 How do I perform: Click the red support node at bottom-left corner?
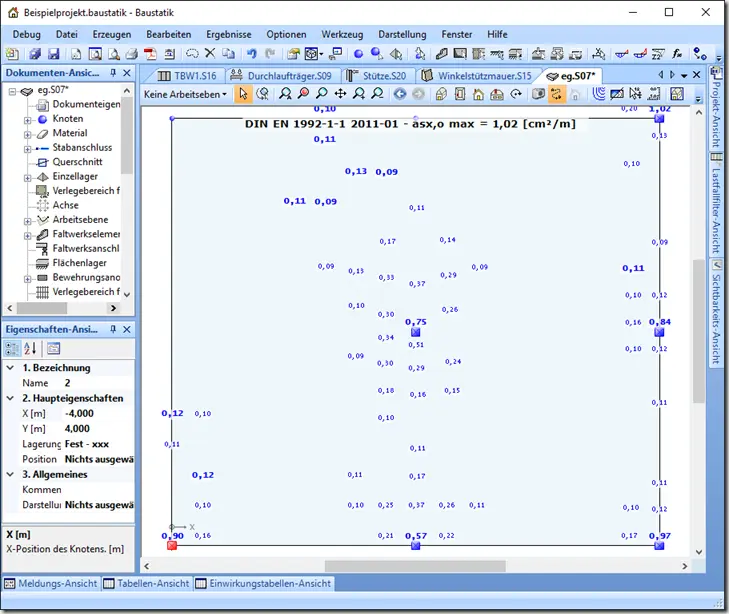click(172, 545)
